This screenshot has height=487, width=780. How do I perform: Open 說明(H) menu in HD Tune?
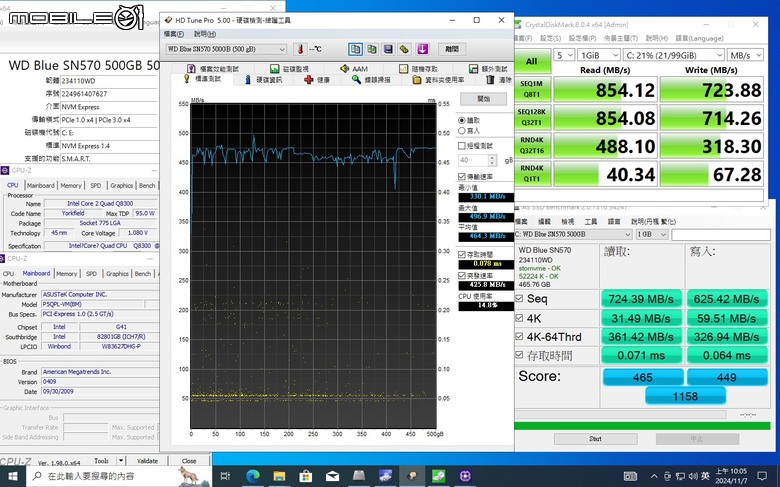click(204, 34)
